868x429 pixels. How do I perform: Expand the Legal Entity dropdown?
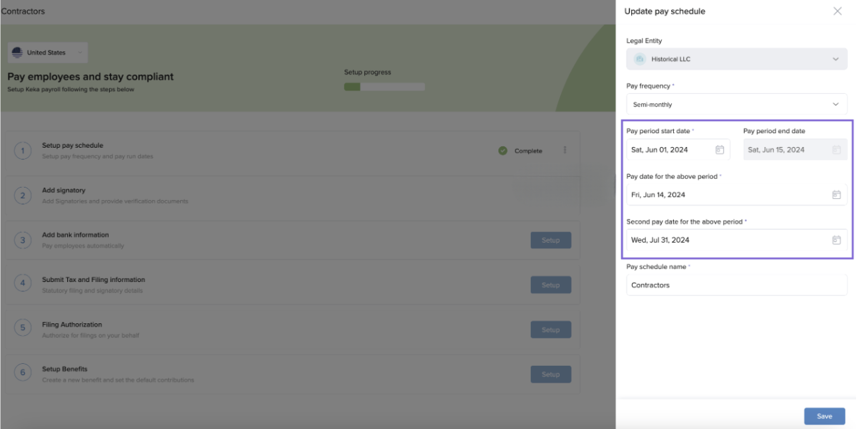click(835, 59)
